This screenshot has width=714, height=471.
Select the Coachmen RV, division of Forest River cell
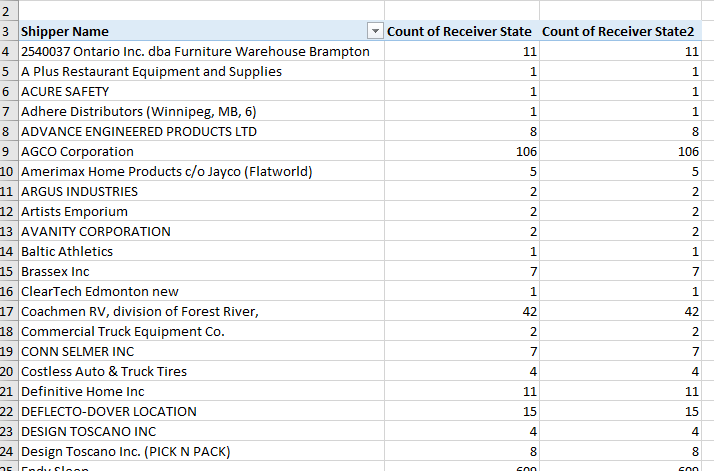201,312
